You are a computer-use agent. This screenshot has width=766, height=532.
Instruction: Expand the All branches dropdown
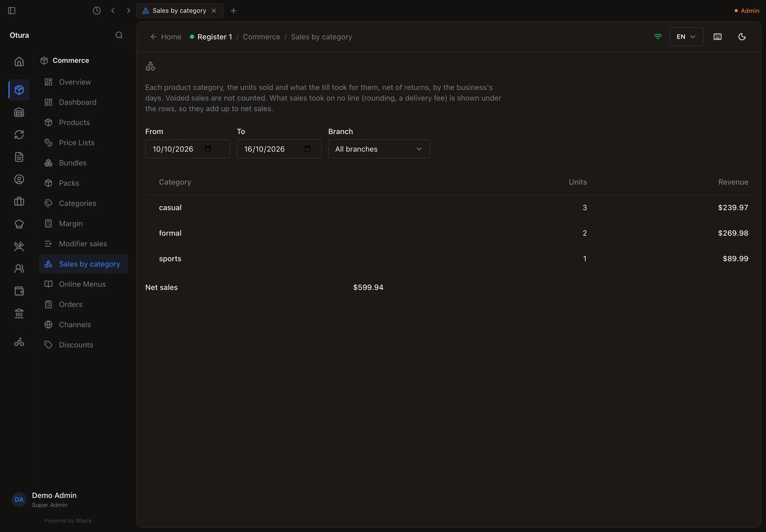coord(379,149)
